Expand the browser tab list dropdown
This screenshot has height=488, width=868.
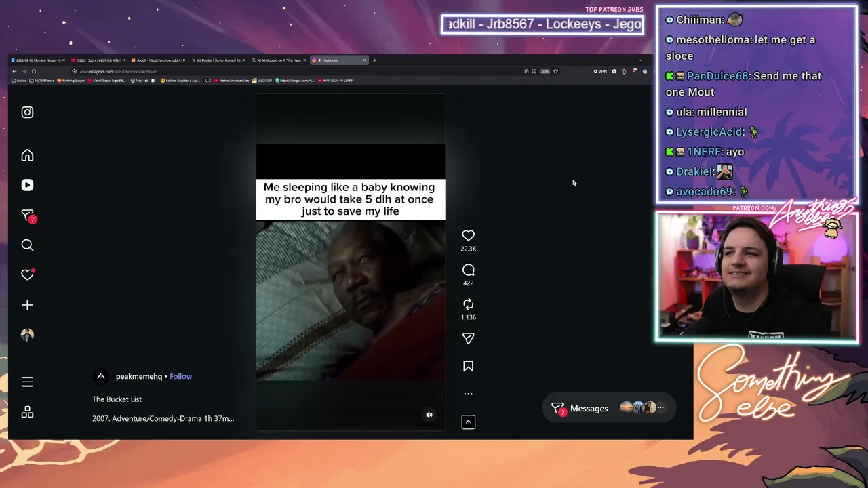pos(640,60)
